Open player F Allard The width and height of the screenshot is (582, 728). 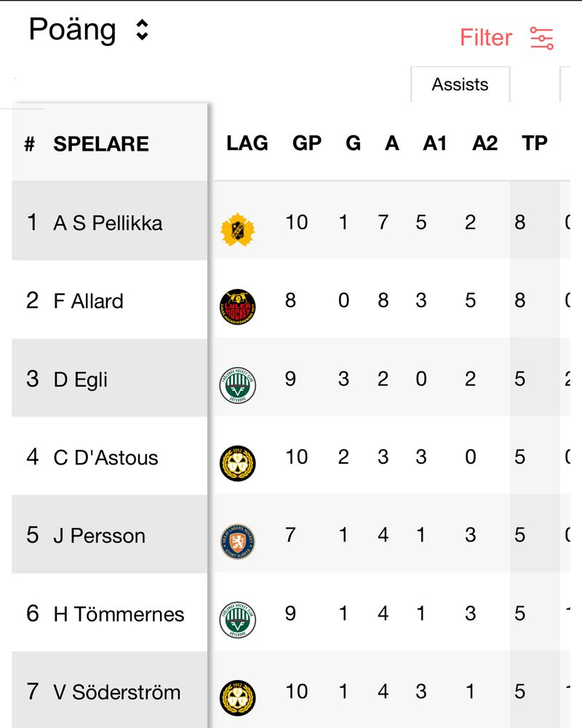point(88,301)
